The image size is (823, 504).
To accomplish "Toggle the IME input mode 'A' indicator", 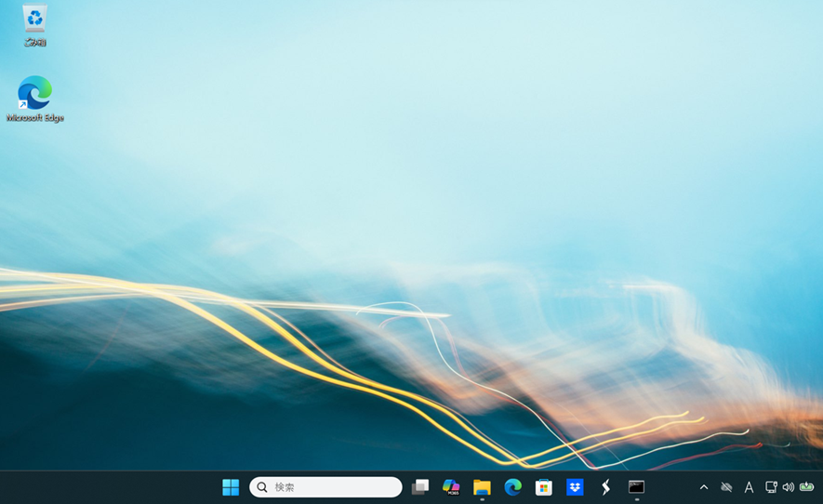I will pyautogui.click(x=749, y=487).
